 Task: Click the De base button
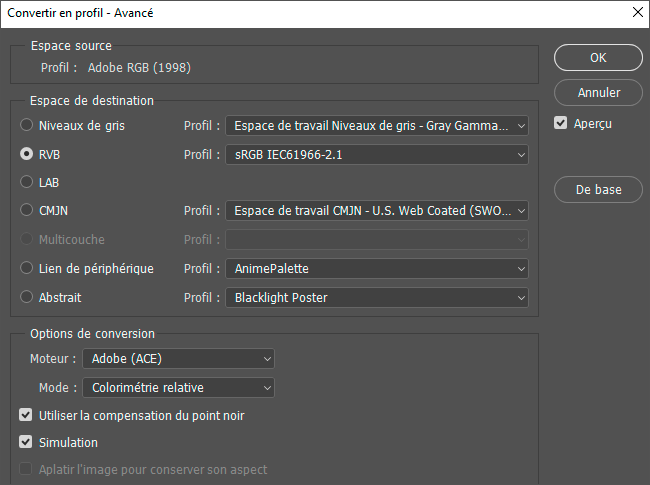(598, 190)
